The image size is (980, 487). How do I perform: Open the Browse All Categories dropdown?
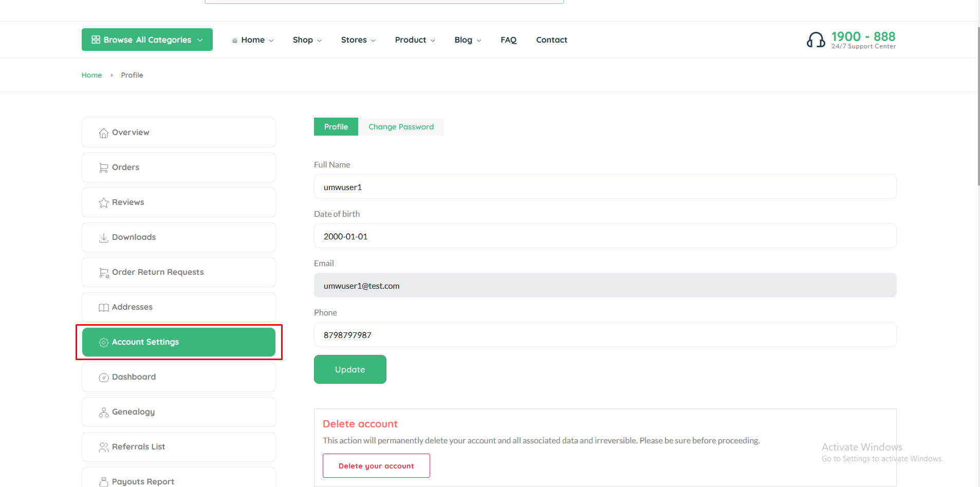[x=146, y=39]
